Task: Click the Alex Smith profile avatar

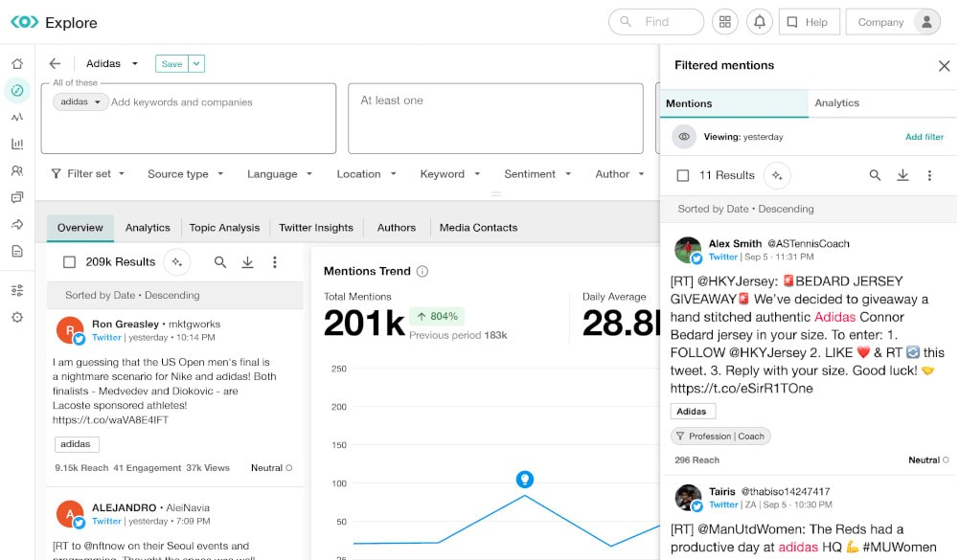Action: [x=688, y=250]
